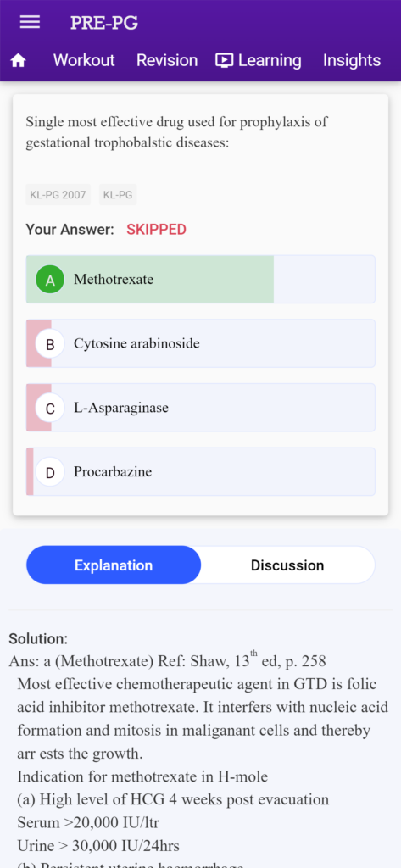The width and height of the screenshot is (401, 868).
Task: Select the D option letter circle
Action: point(50,472)
